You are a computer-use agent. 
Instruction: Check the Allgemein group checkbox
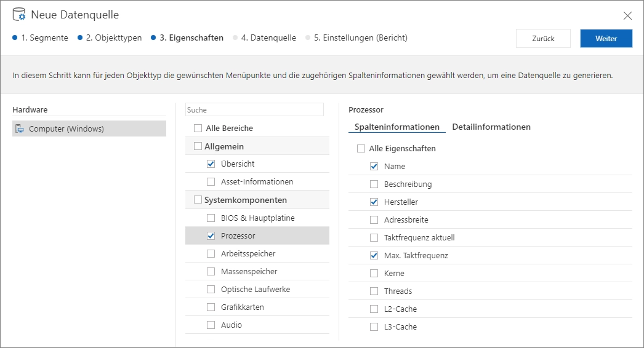pyautogui.click(x=198, y=146)
